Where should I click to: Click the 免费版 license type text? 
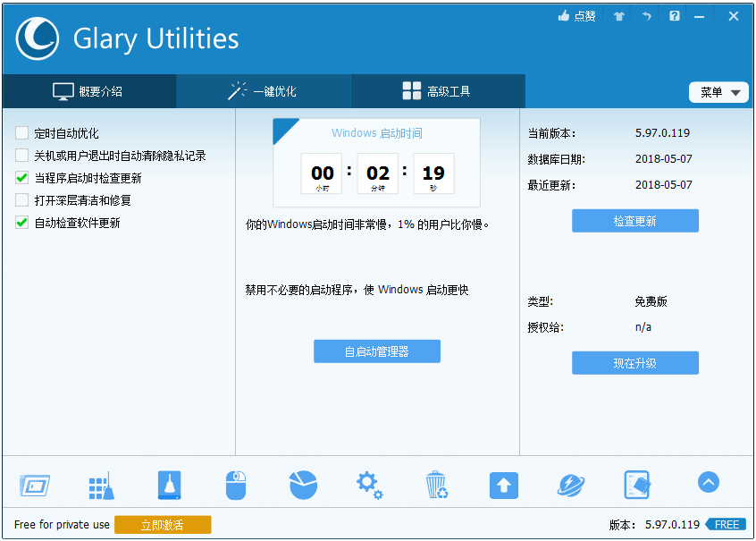651,301
